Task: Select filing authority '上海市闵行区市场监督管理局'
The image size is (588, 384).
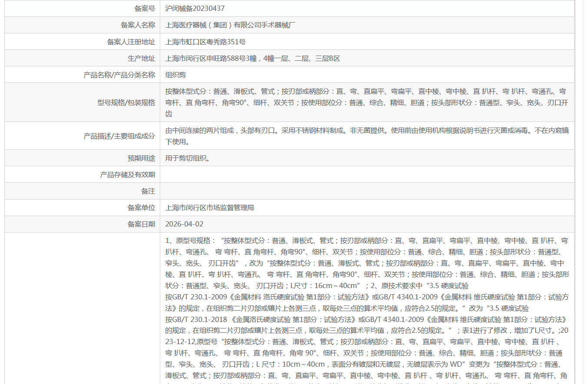Action: [x=210, y=207]
